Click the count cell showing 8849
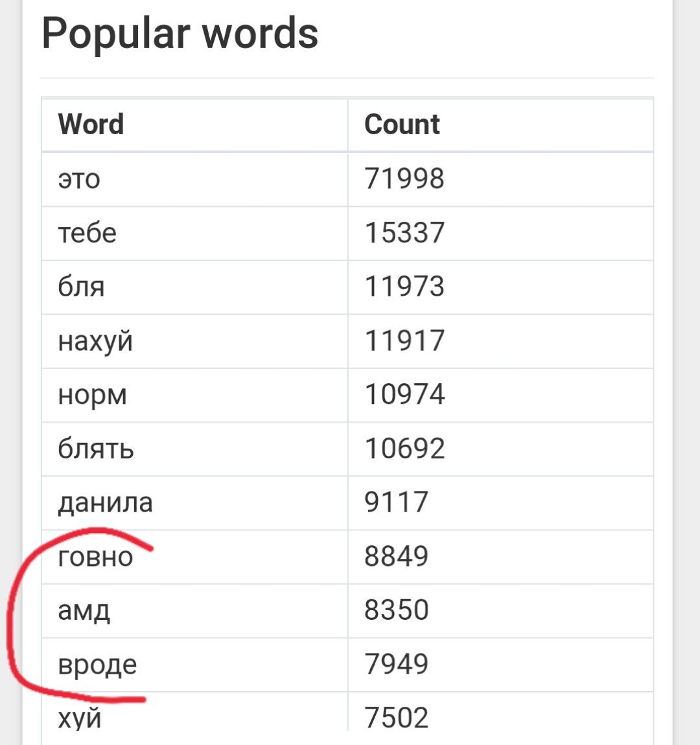 coord(396,556)
